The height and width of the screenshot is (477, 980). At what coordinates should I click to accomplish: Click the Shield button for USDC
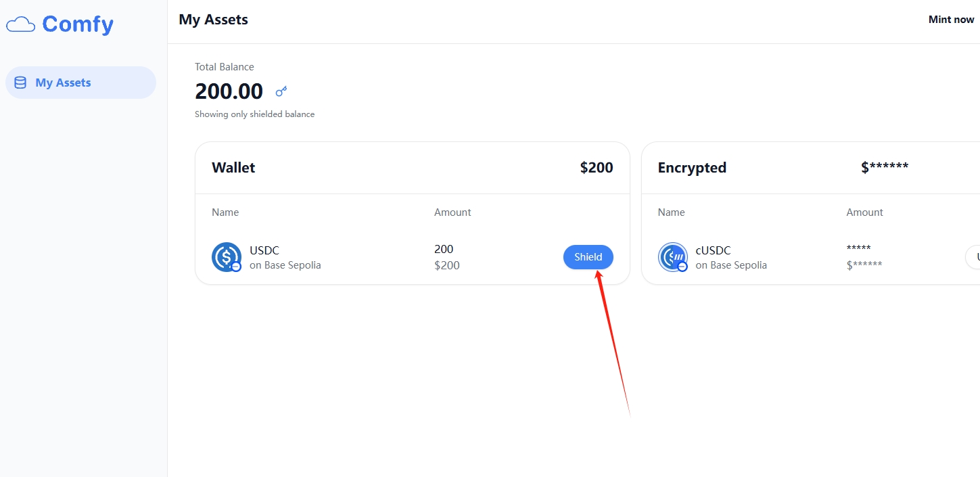click(x=588, y=257)
